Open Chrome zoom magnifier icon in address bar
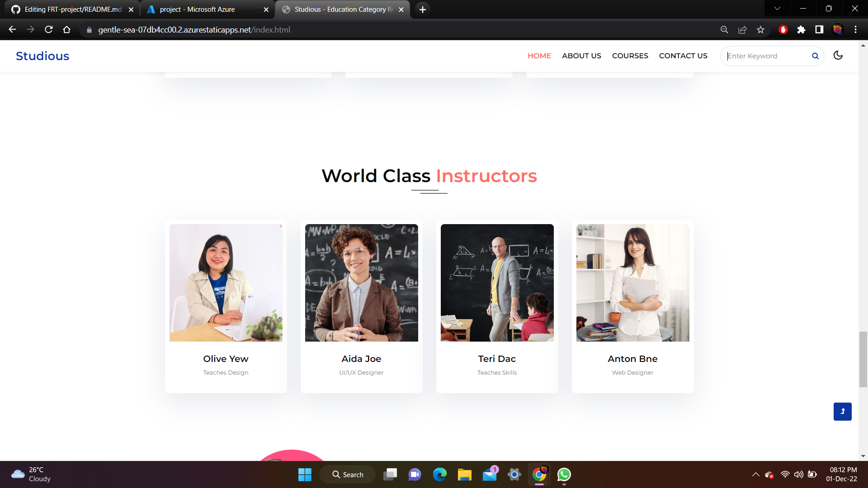The image size is (868, 488). pyautogui.click(x=724, y=30)
